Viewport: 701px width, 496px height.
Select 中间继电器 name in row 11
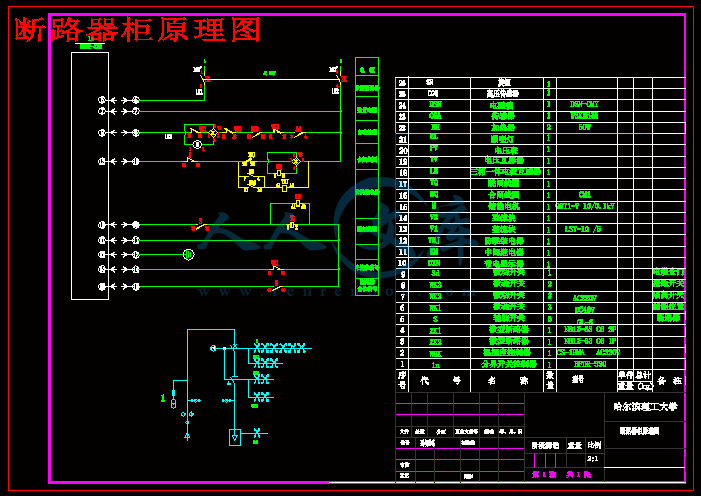504,252
